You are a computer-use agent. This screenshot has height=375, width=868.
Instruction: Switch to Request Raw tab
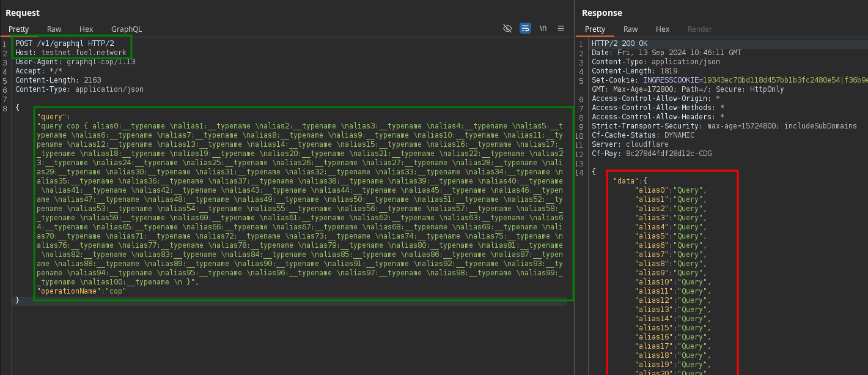54,29
